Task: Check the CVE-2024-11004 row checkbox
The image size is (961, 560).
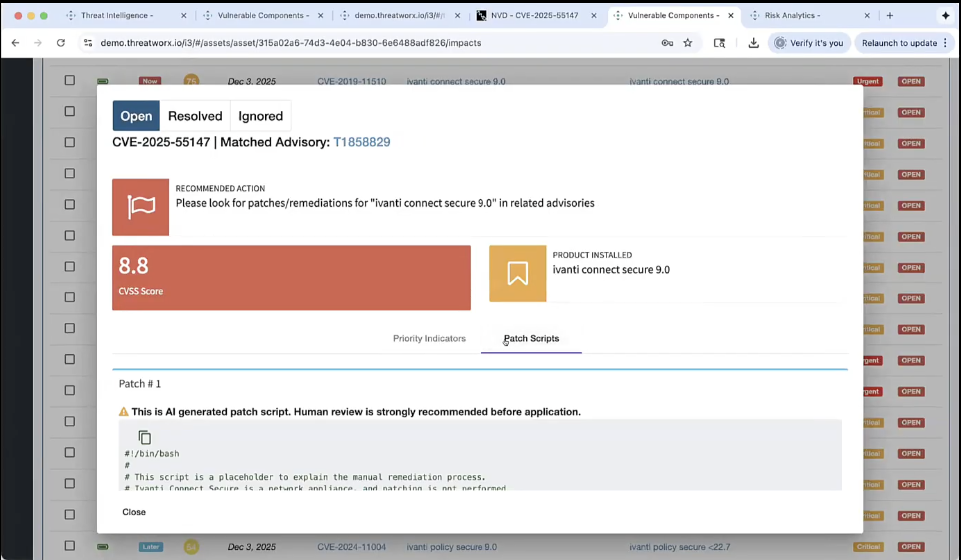Action: click(x=70, y=546)
